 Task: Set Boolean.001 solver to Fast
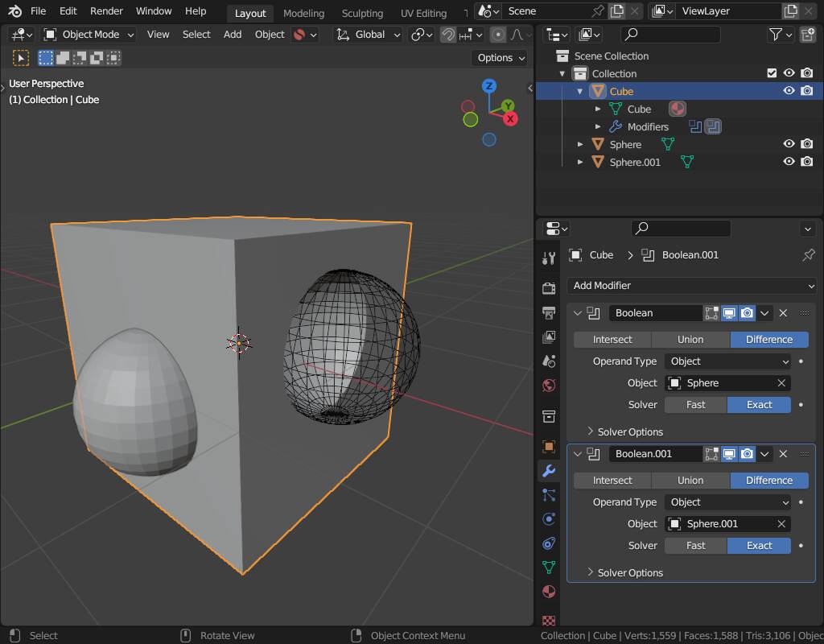coord(696,546)
